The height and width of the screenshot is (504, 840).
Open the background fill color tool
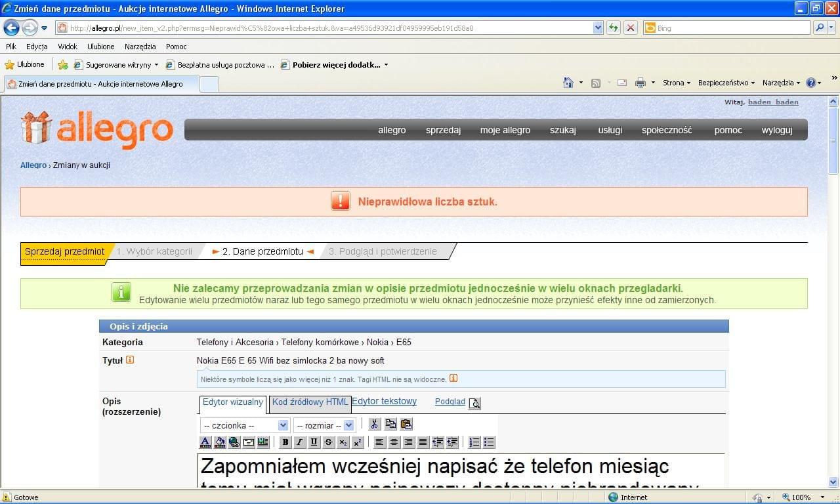220,442
